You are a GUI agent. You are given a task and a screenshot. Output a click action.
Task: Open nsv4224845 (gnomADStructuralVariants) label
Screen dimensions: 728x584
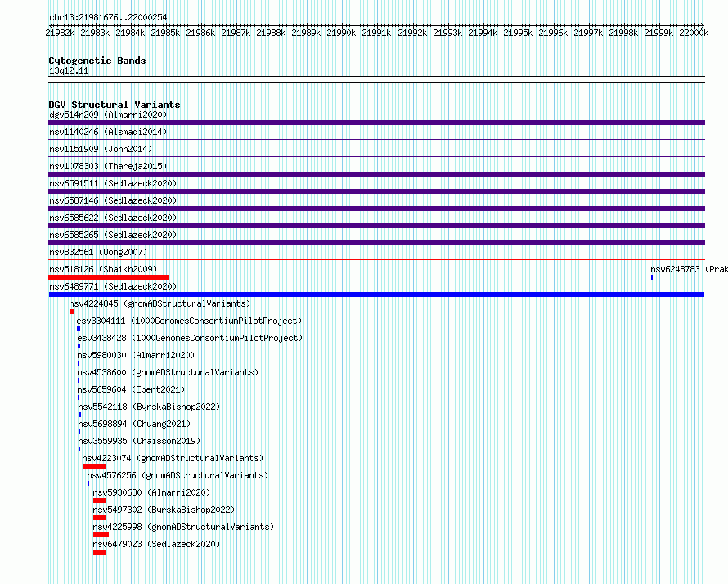point(160,303)
